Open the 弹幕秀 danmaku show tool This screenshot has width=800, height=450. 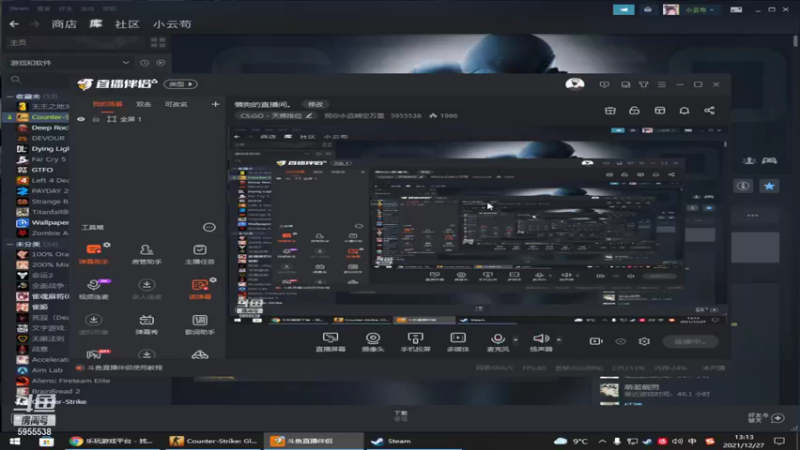[146, 324]
